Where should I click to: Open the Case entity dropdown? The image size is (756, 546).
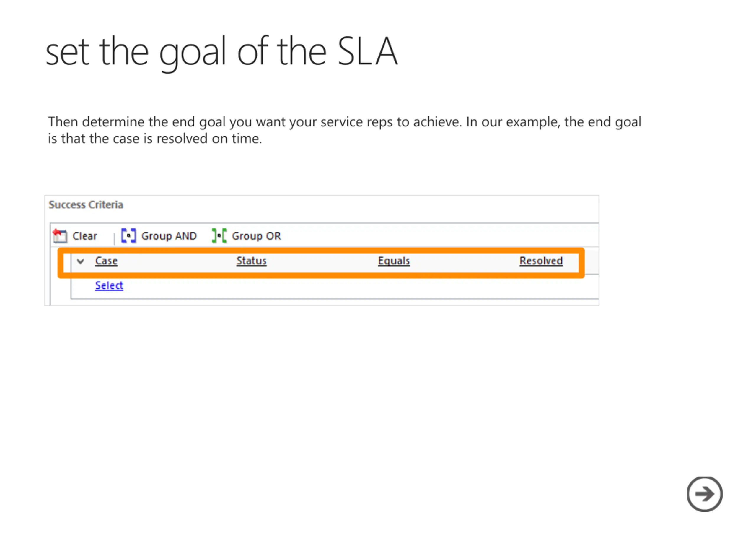coord(106,261)
